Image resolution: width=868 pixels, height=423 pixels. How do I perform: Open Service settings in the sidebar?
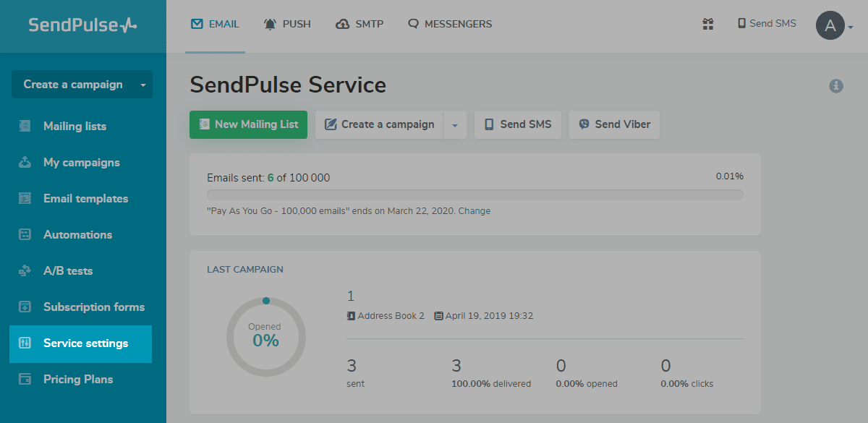coord(80,343)
